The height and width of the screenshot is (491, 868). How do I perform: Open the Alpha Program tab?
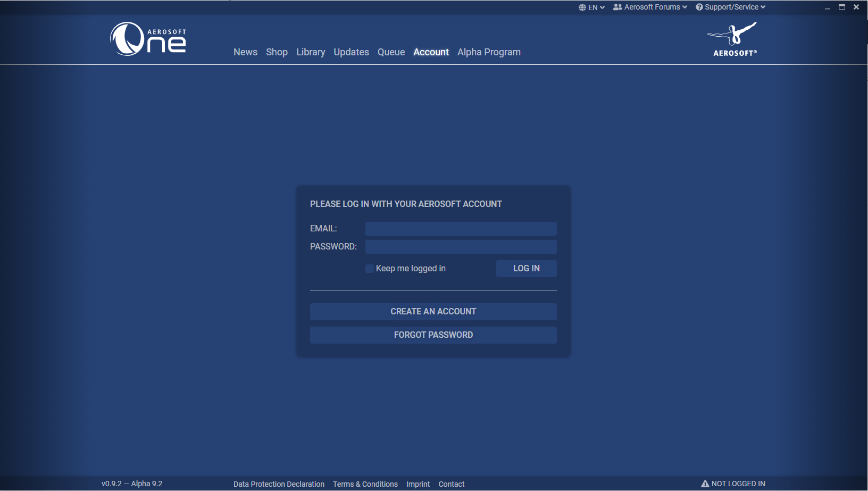(x=489, y=52)
